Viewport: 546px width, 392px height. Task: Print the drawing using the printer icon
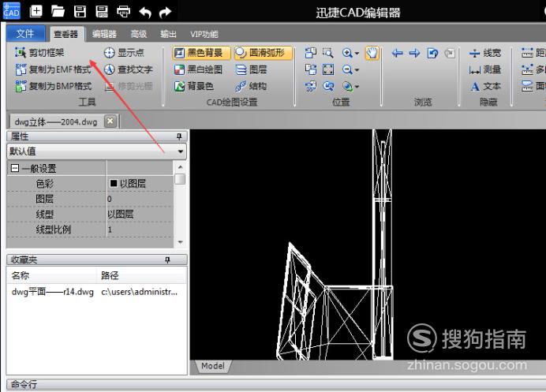123,11
